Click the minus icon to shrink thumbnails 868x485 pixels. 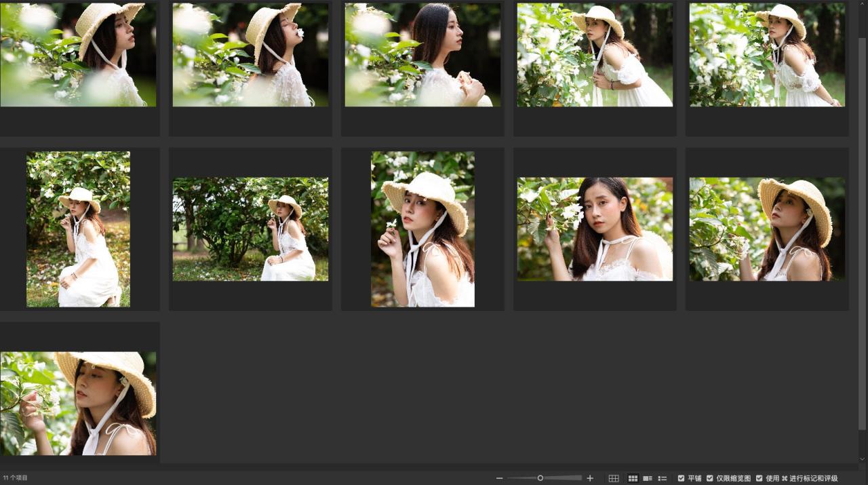500,478
